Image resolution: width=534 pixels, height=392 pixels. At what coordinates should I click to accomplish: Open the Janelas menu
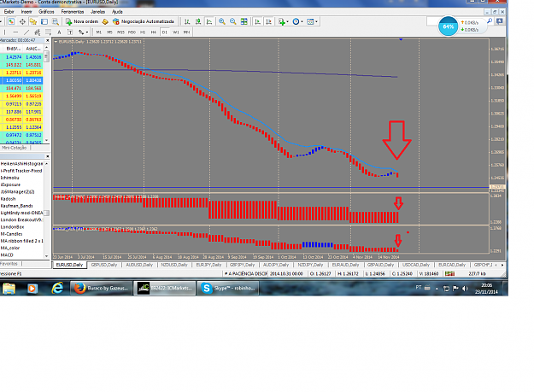pos(97,12)
